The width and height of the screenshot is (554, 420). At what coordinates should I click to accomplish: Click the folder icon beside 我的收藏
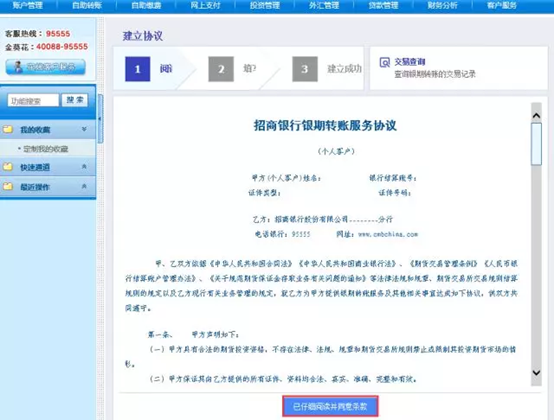[x=8, y=129]
